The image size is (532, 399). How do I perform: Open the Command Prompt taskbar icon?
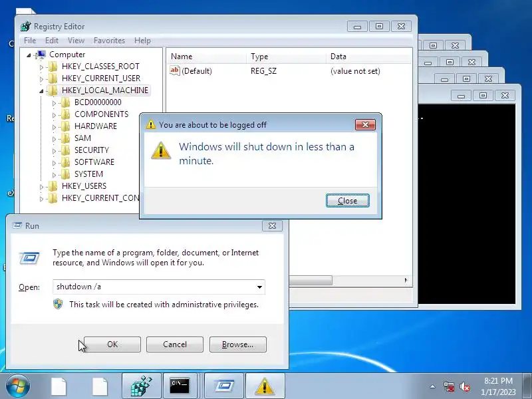[x=180, y=386]
